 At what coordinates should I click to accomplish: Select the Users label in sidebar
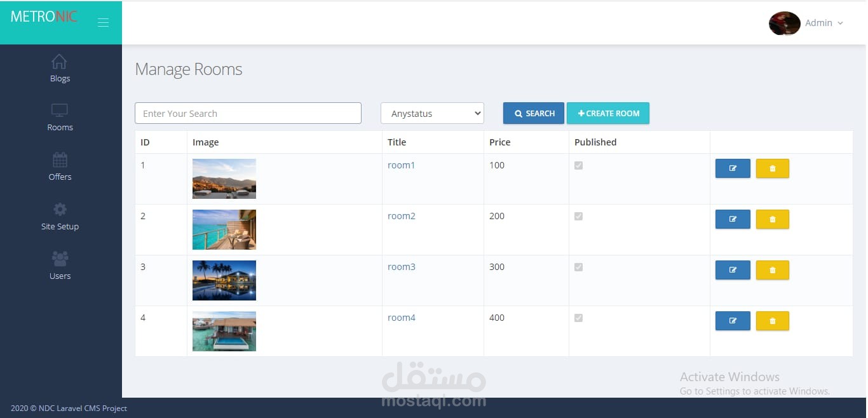click(60, 276)
